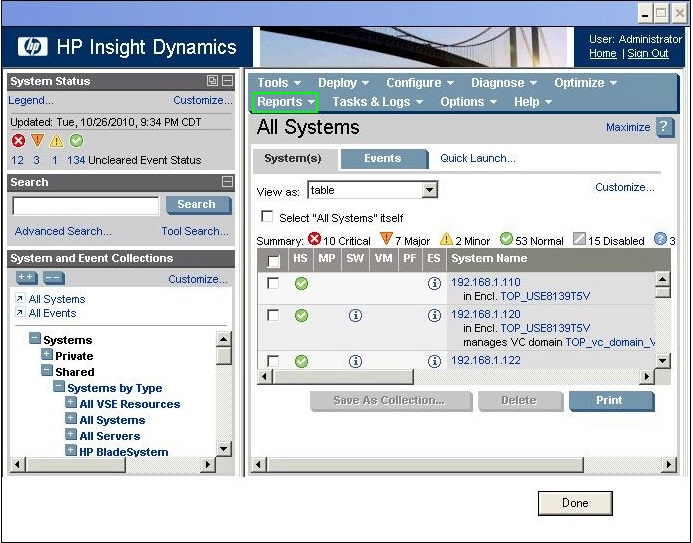Click the Tool Search link

tap(195, 231)
